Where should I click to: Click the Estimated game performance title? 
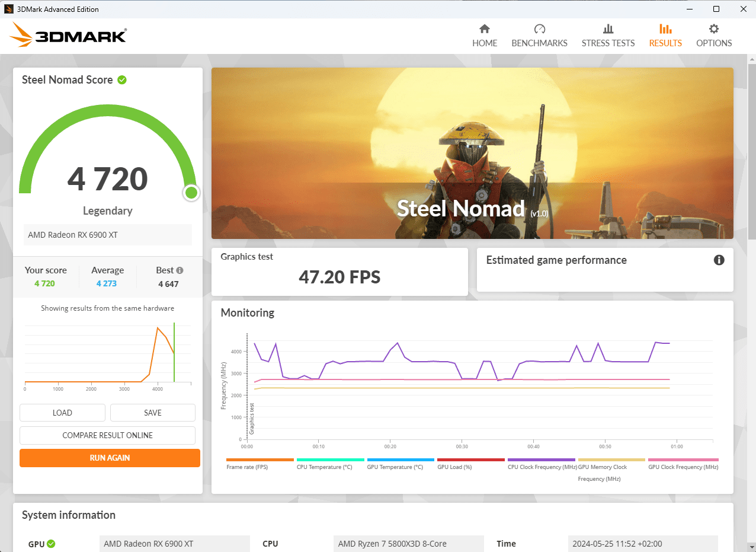pos(556,260)
